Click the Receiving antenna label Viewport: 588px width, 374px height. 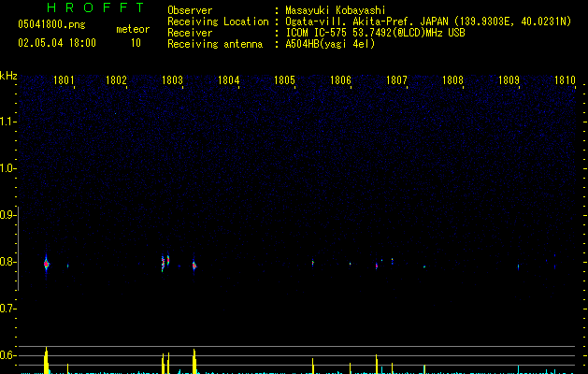(x=215, y=44)
